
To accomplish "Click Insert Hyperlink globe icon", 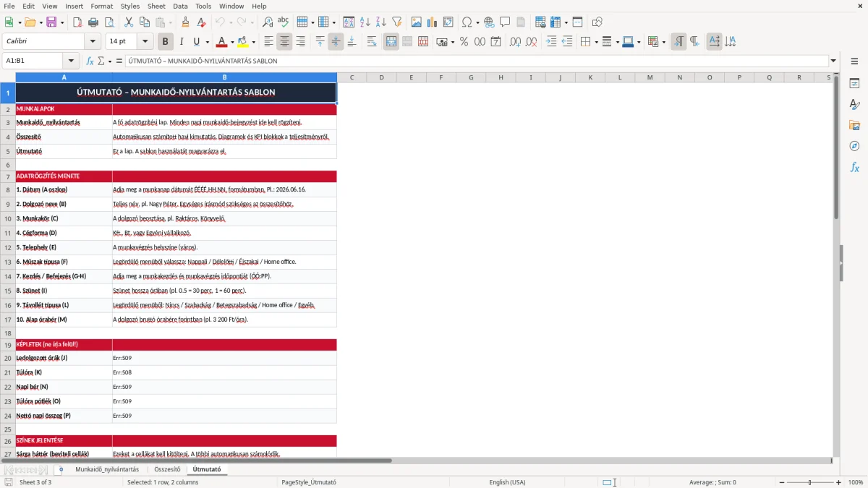I will [x=490, y=22].
